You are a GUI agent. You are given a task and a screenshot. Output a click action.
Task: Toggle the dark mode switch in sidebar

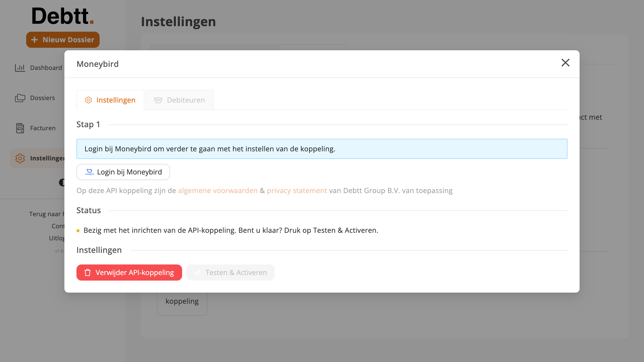tap(62, 182)
